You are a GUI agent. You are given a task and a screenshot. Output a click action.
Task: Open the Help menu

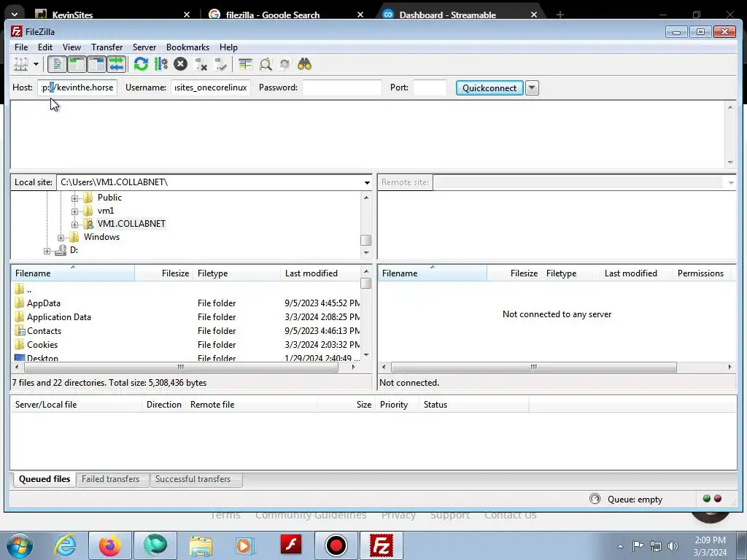[x=228, y=47]
